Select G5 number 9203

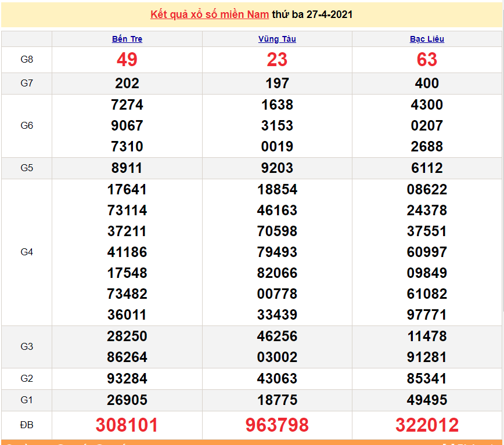tap(277, 168)
